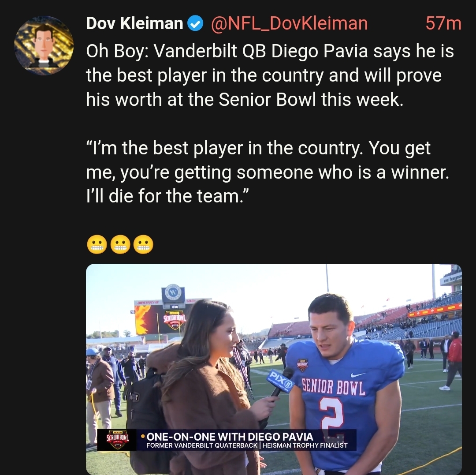Click the third grimacing emoji

[x=143, y=244]
